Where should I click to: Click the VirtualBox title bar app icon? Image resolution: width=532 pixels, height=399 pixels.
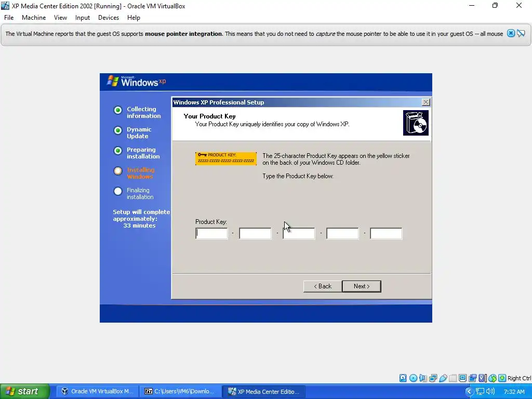5,6
